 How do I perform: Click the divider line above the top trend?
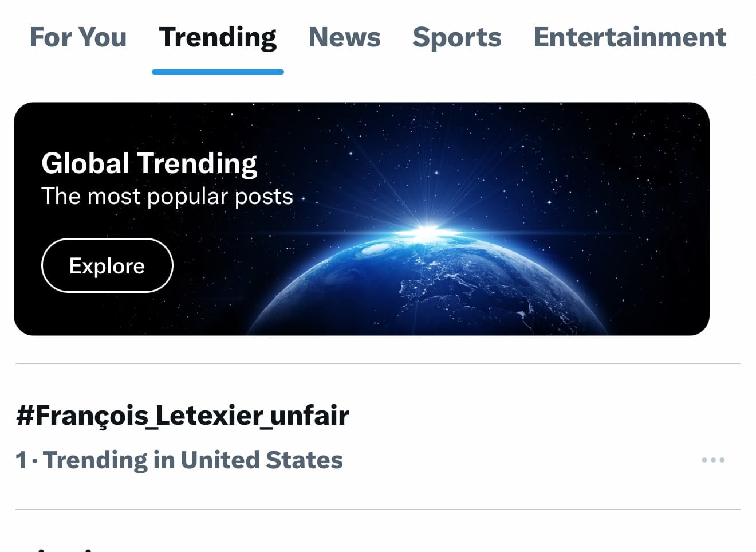pos(378,363)
